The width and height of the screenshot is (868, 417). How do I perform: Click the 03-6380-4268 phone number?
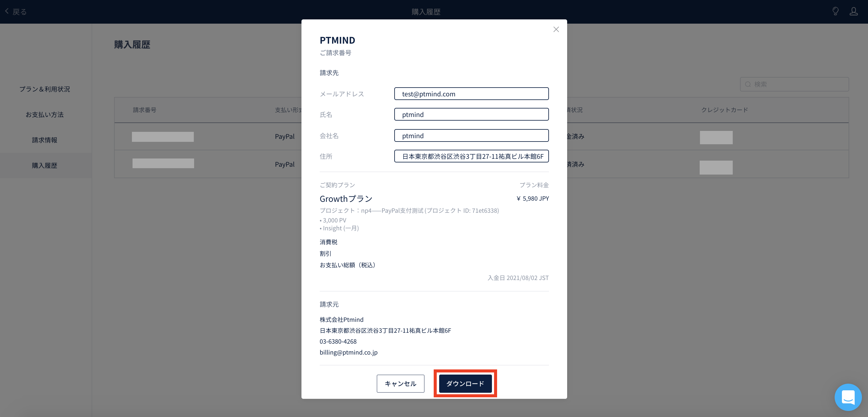point(338,341)
